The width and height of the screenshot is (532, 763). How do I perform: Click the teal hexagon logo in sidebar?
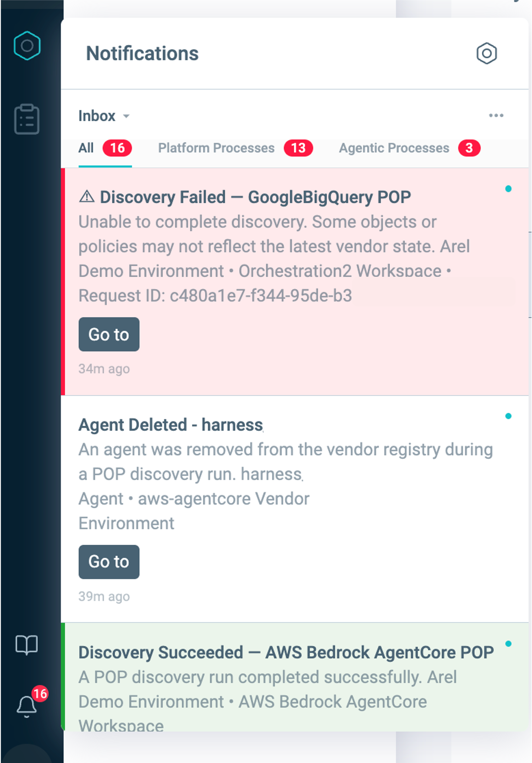(27, 45)
